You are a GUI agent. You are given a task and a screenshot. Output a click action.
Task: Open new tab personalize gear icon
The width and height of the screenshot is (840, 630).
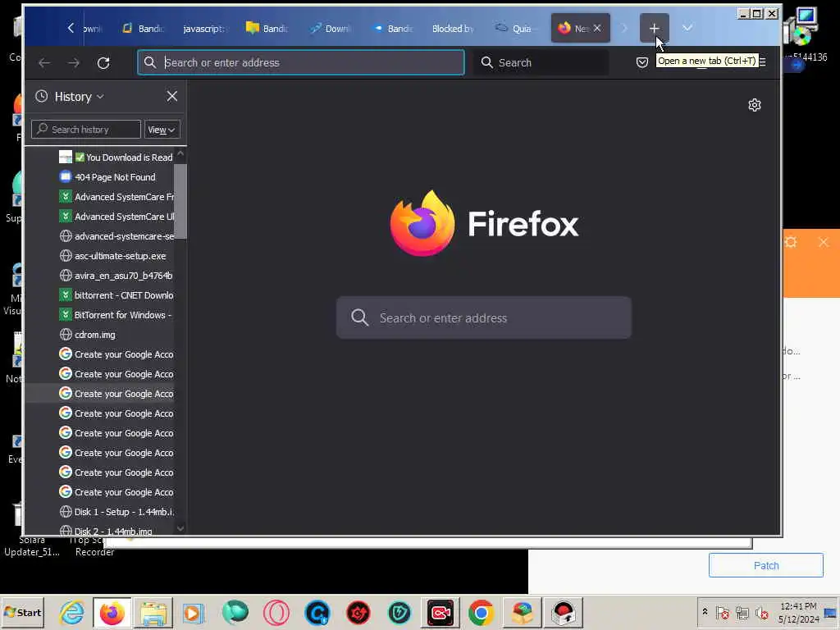click(x=755, y=105)
